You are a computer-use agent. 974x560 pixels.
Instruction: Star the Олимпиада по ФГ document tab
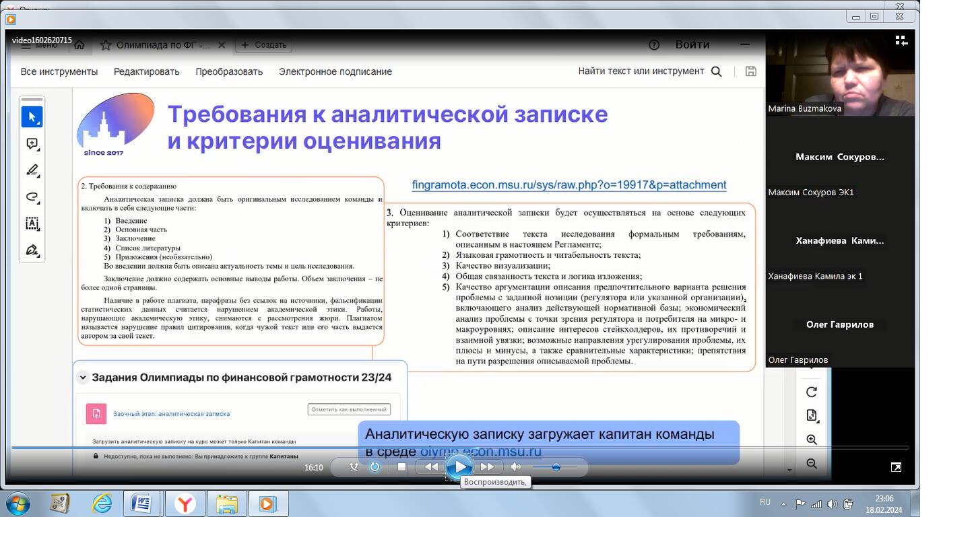click(x=105, y=45)
